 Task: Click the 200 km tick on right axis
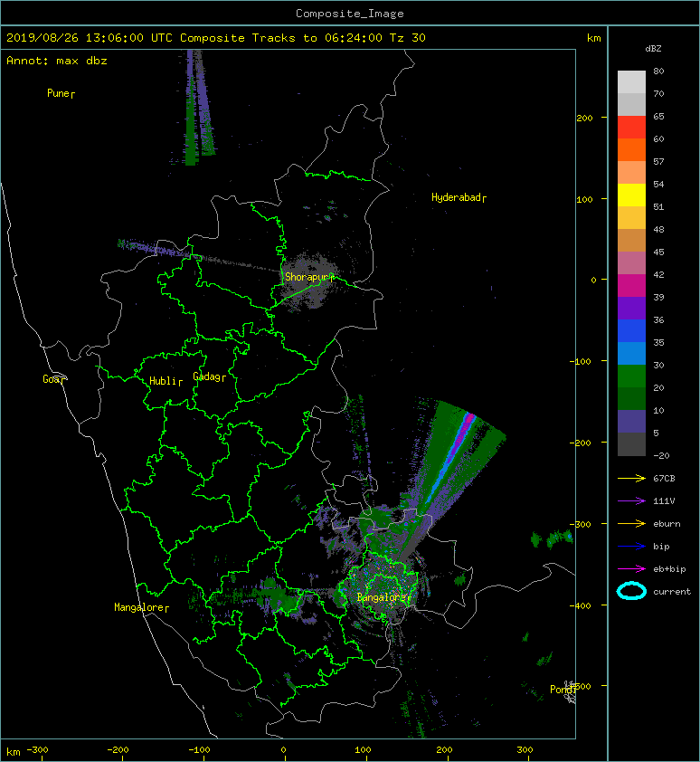584,118
